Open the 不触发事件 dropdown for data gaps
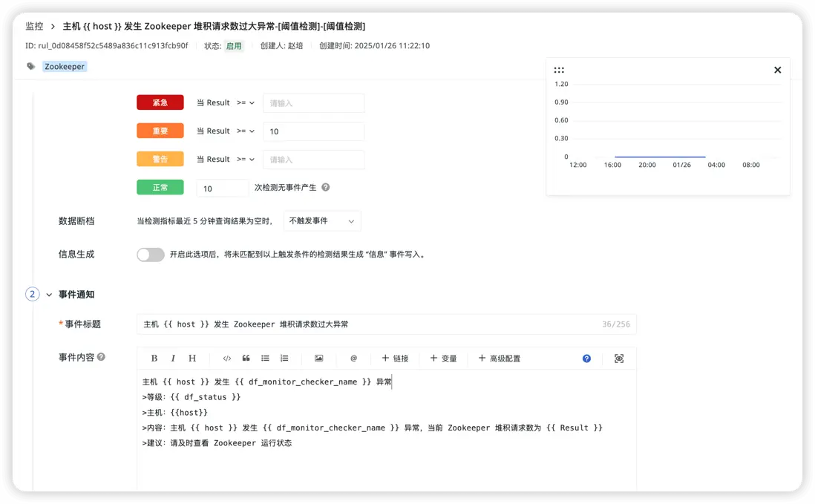This screenshot has height=504, width=815. coord(321,220)
